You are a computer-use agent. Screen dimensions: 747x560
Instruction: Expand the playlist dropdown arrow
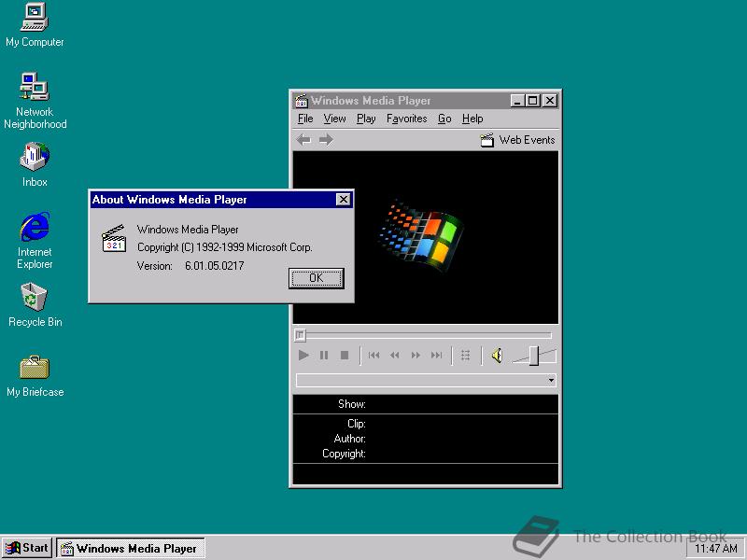click(551, 380)
